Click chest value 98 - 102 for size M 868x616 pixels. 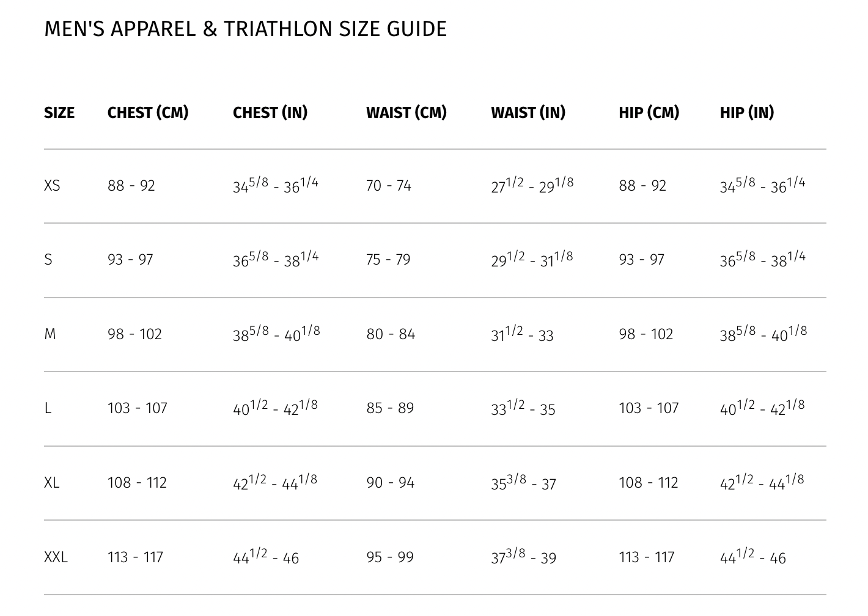(x=134, y=334)
